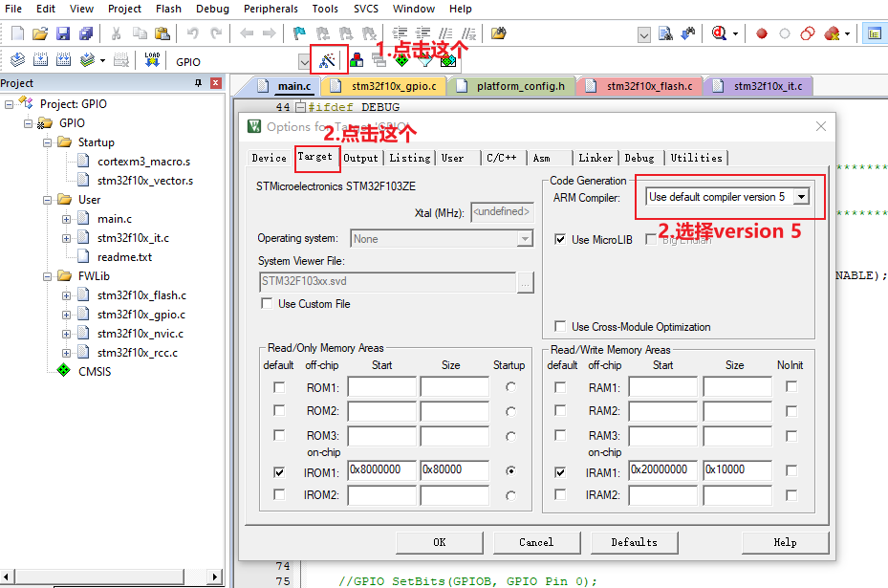The image size is (888, 588).
Task: Click the Pack Installer icon
Action: click(x=448, y=60)
